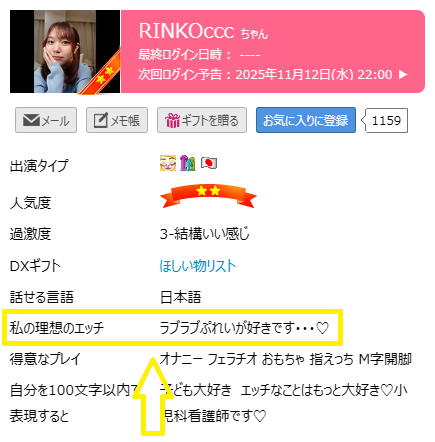Click the star ribbon on the profile photo
The width and height of the screenshot is (435, 442).
[x=101, y=75]
